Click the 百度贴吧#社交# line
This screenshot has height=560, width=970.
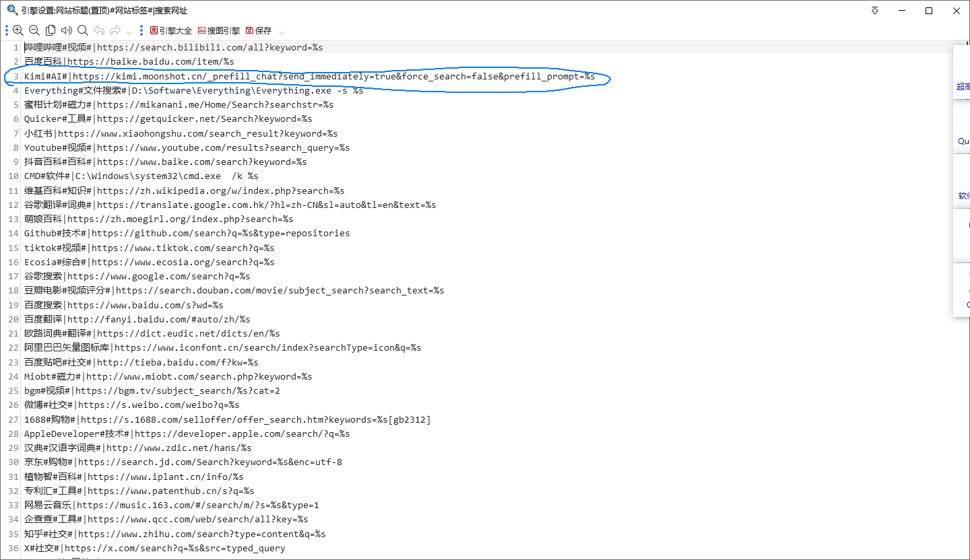141,362
